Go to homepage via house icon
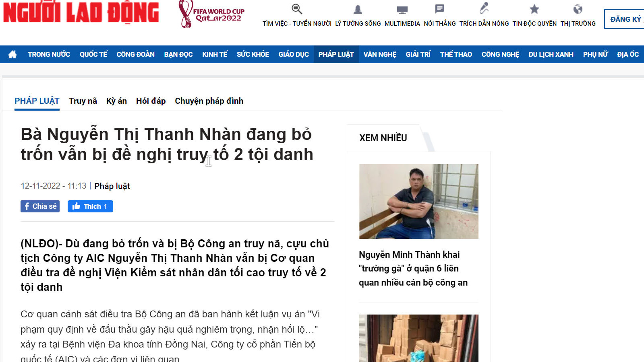Viewport: 644px width, 362px height. tap(12, 54)
